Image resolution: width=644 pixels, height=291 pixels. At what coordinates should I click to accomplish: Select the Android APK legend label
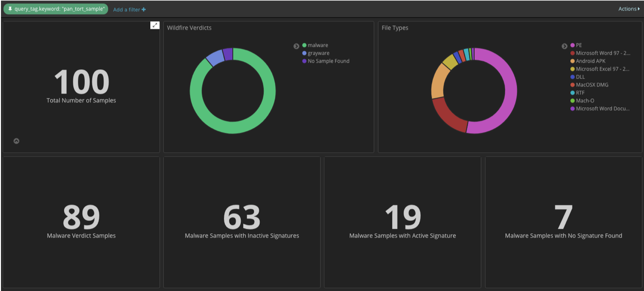pos(591,61)
